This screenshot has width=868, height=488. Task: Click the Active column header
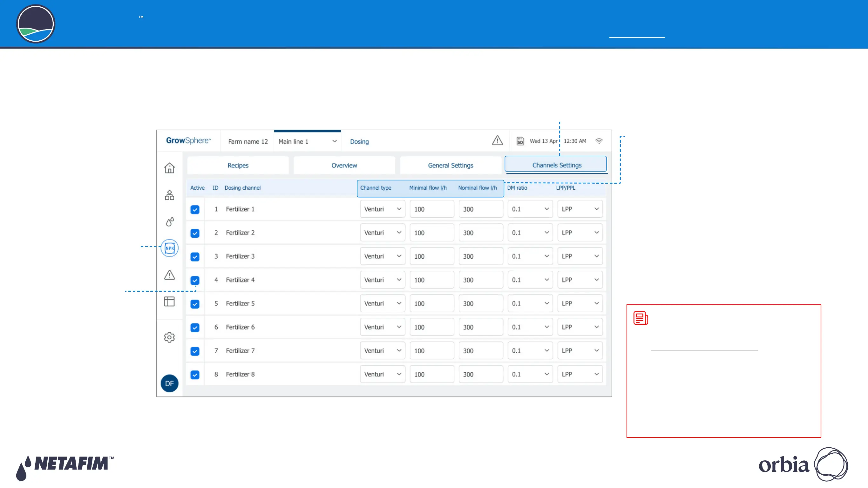tap(197, 188)
